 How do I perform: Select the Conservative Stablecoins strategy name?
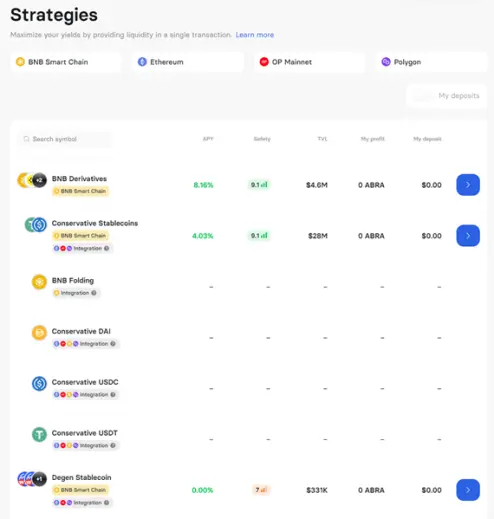pyautogui.click(x=95, y=223)
